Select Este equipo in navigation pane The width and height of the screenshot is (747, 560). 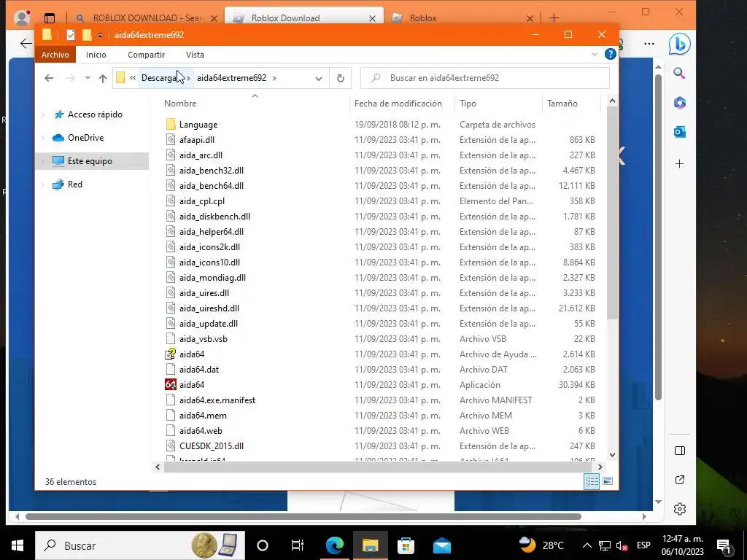tap(92, 161)
